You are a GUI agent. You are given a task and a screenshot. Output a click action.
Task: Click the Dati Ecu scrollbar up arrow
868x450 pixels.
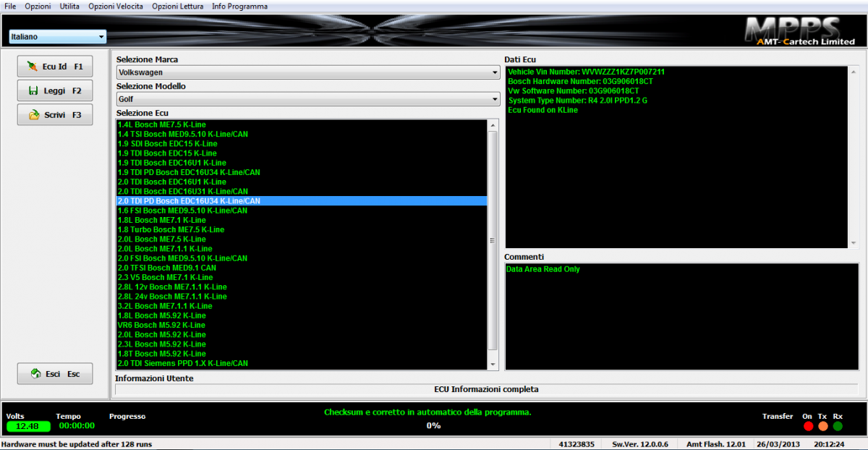coord(854,72)
